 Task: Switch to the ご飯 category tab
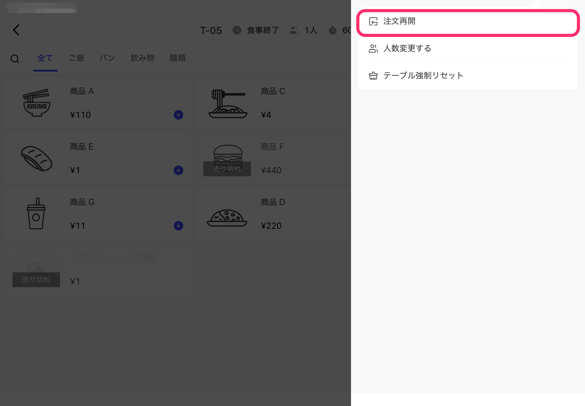click(76, 58)
